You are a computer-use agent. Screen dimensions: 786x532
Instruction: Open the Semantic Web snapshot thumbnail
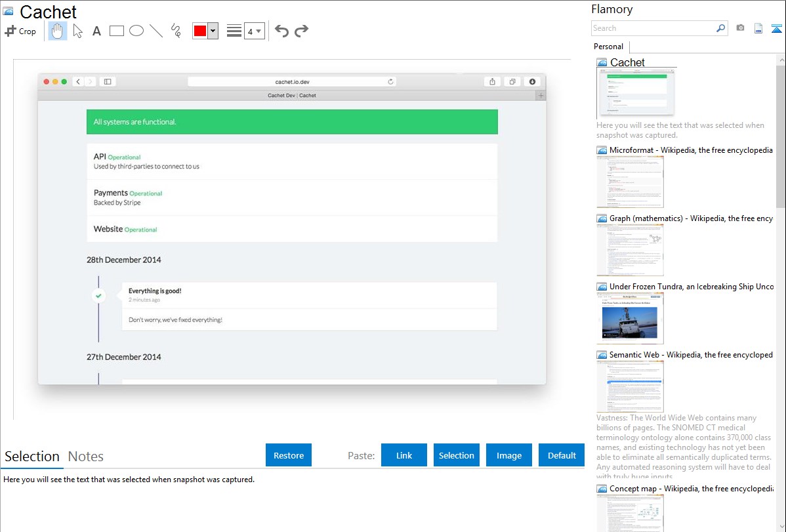[x=630, y=386]
